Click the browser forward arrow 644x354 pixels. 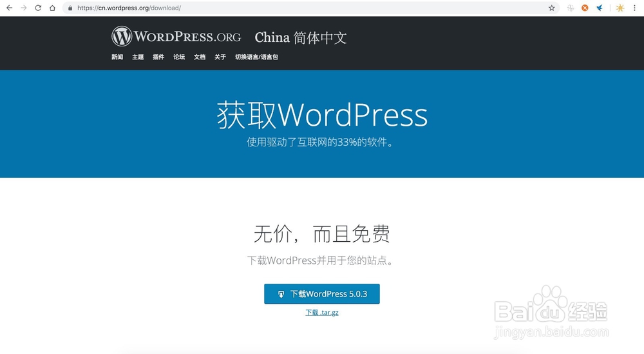(x=24, y=8)
